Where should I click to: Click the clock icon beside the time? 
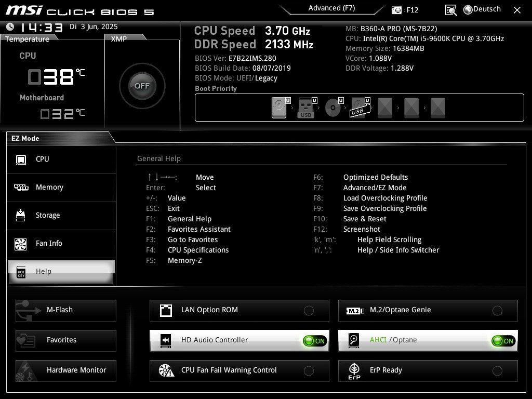point(10,26)
